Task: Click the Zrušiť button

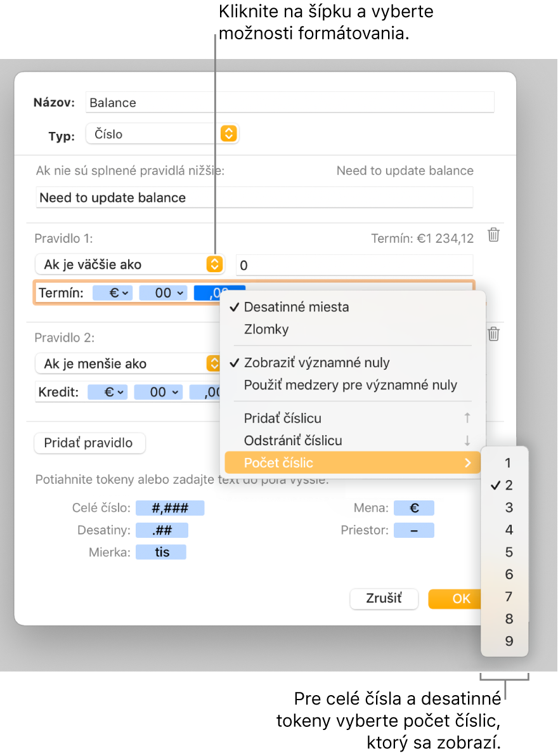Action: click(x=384, y=598)
